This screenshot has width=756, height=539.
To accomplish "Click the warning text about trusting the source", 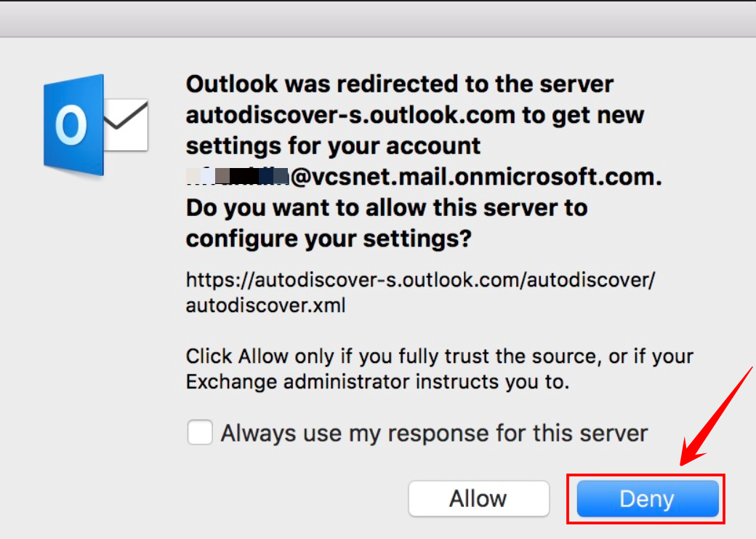I will click(436, 369).
